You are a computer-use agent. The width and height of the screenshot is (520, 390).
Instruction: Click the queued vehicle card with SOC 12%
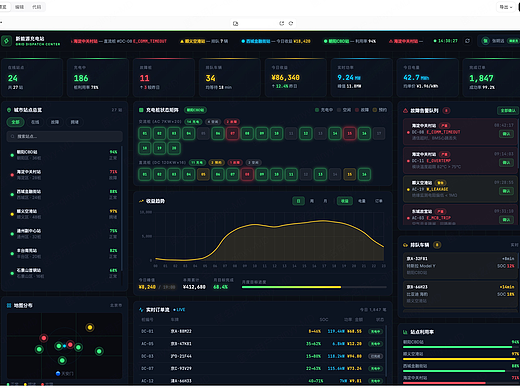460,266
